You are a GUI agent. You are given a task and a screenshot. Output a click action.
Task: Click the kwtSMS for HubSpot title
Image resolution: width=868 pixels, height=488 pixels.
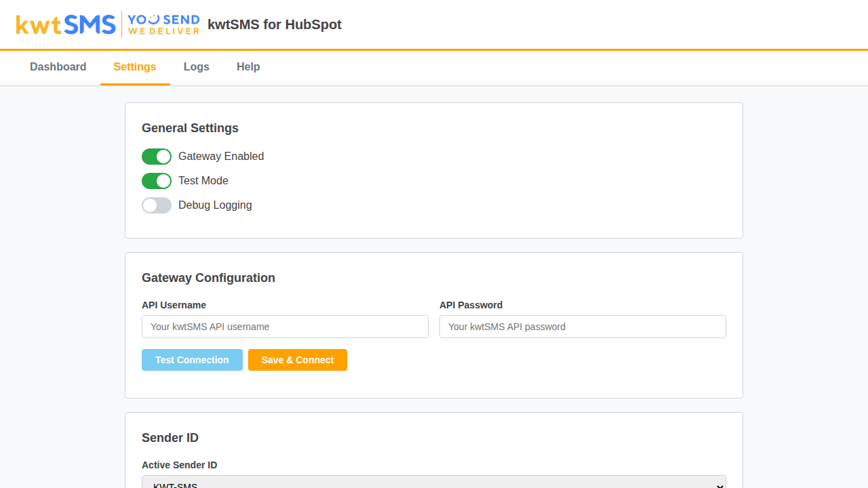[275, 24]
